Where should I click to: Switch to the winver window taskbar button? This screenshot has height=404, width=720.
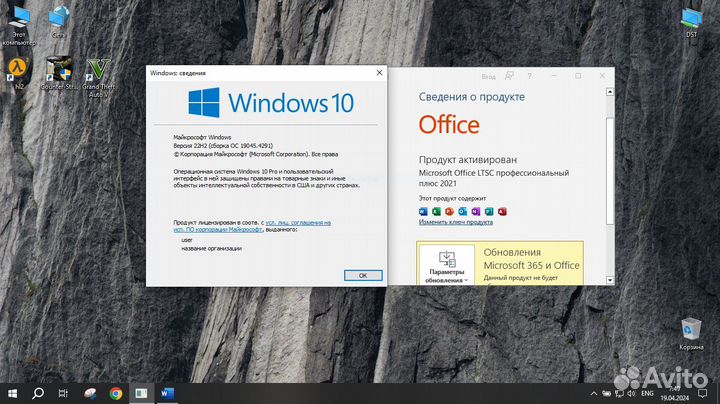pyautogui.click(x=141, y=393)
